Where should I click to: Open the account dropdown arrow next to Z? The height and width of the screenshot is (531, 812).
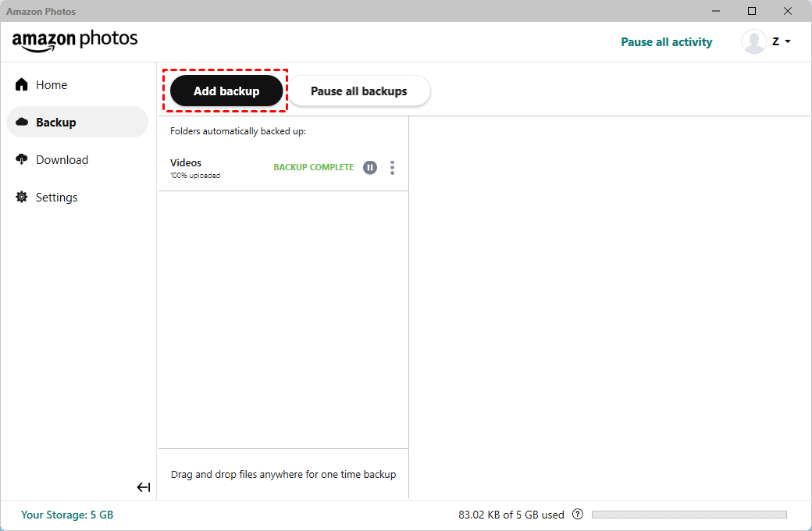coord(788,41)
